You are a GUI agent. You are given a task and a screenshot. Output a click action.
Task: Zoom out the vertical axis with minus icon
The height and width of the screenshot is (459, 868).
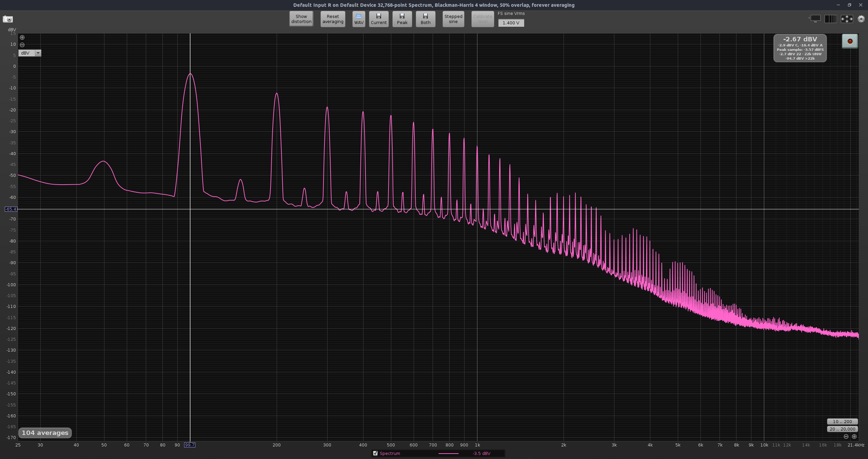(x=22, y=45)
